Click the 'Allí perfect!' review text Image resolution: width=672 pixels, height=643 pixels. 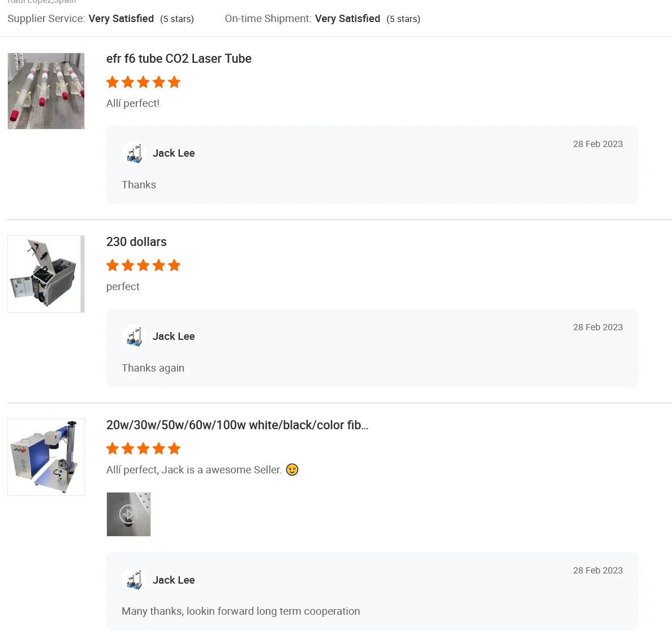[x=133, y=103]
